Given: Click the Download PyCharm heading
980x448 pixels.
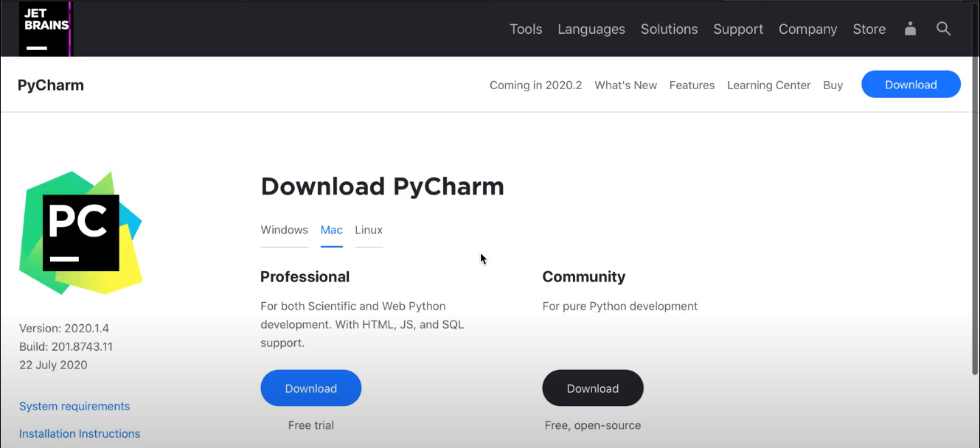Looking at the screenshot, I should click(382, 186).
